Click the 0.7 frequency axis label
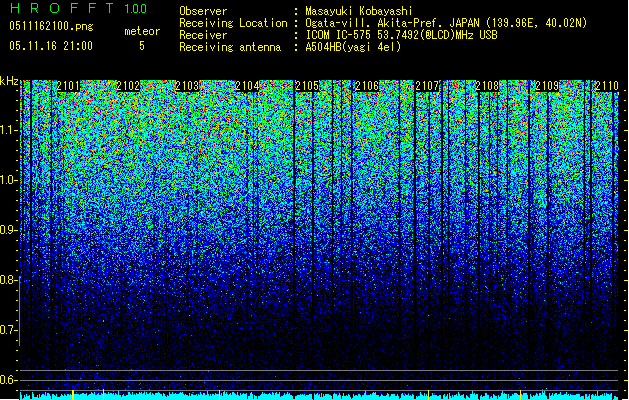The image size is (629, 400). pos(9,330)
